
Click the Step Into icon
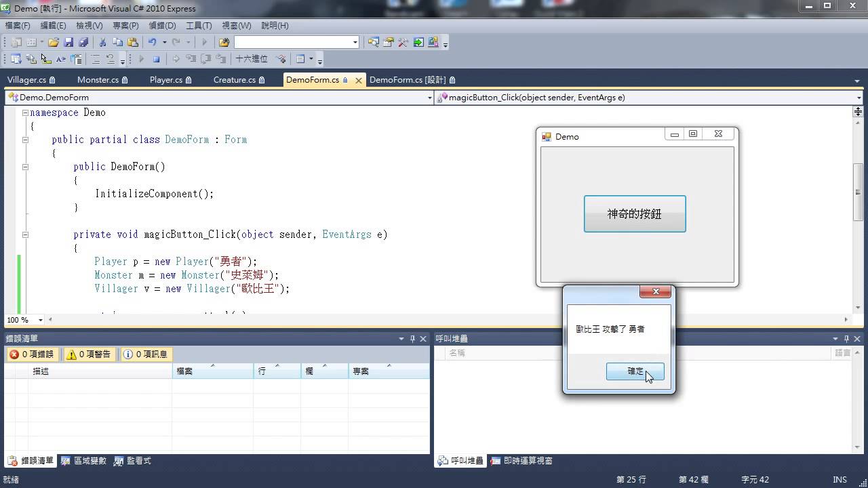[191, 59]
